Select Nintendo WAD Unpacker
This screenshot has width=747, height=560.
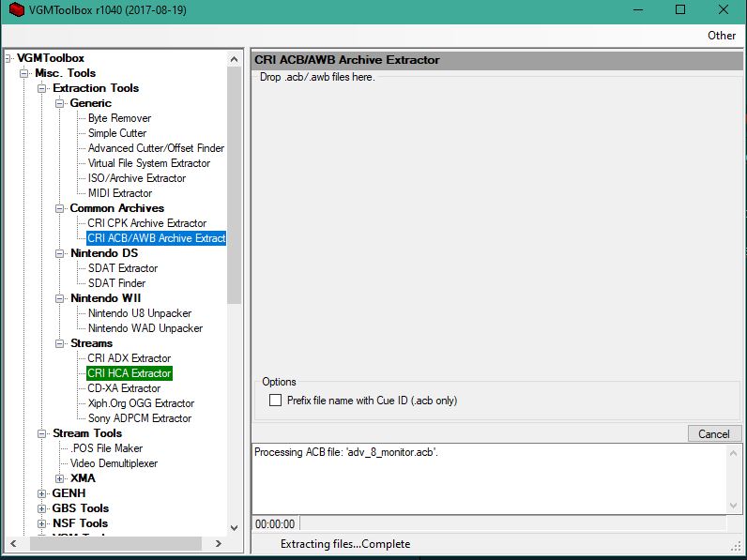[145, 328]
